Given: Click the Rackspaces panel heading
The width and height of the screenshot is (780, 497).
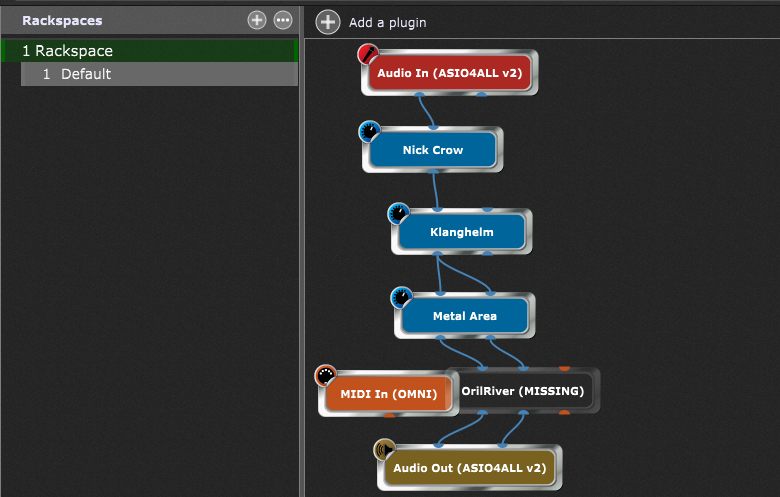Looking at the screenshot, I should tap(62, 21).
